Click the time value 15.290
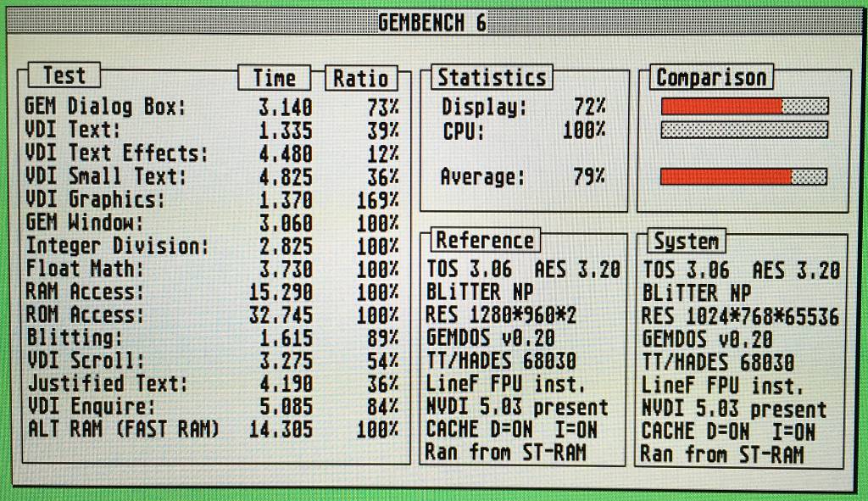868x501 pixels. click(281, 292)
